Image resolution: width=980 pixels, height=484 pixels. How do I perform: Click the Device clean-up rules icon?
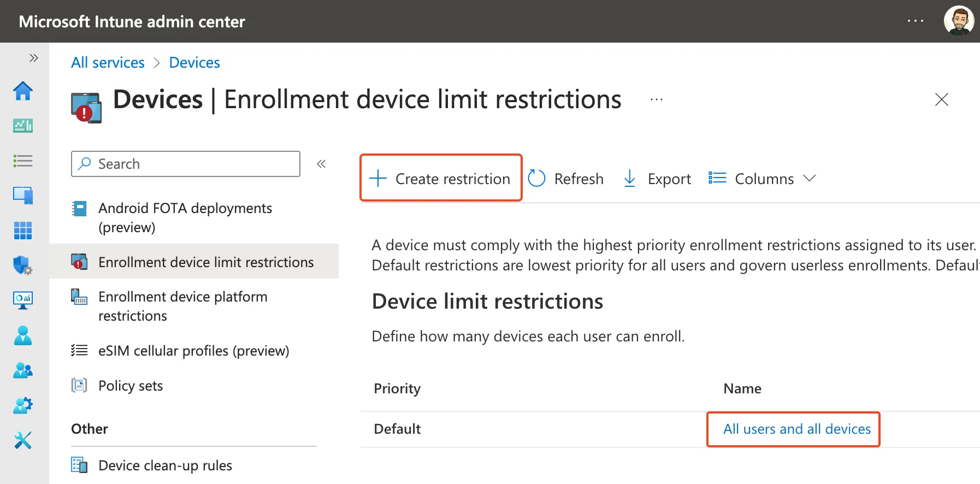click(x=79, y=465)
